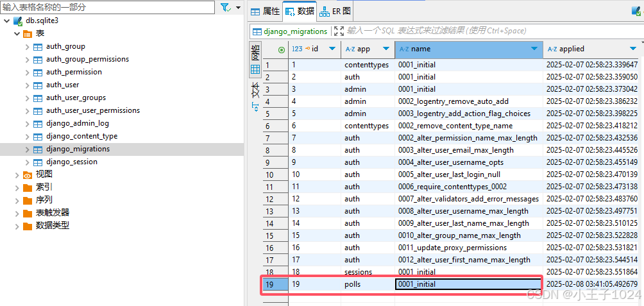The image size is (644, 306).
Task: Click the 0002_remove_content_type_name cell
Action: (x=469, y=126)
